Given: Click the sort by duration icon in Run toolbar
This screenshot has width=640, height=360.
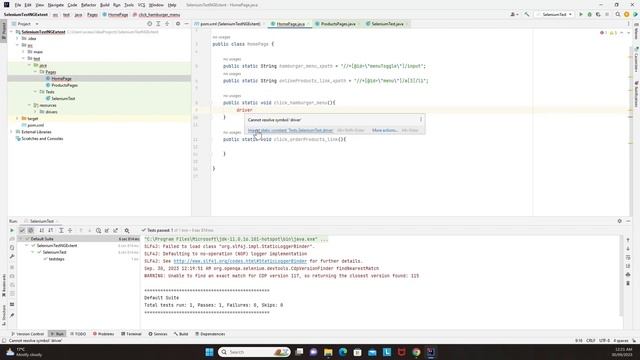Looking at the screenshot, I should click(51, 231).
